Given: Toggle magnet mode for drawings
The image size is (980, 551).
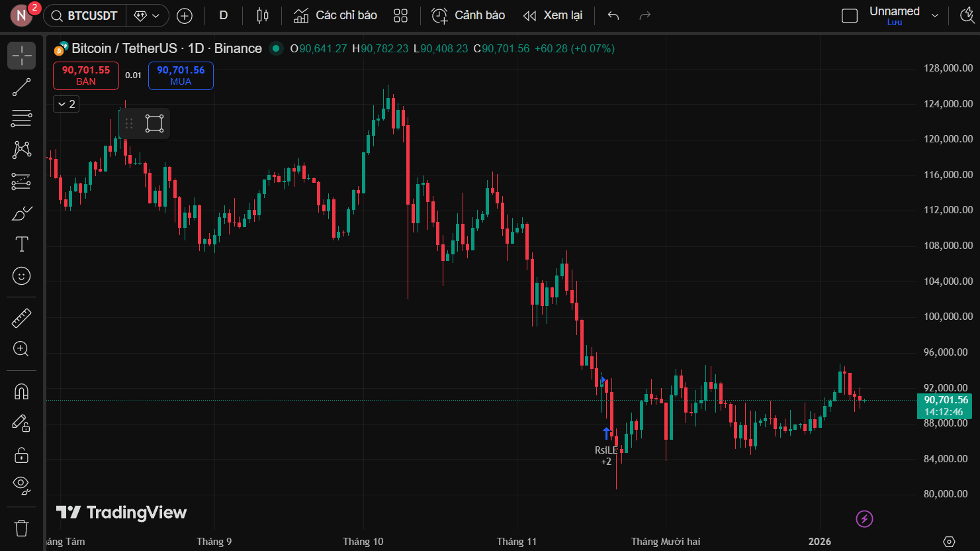Looking at the screenshot, I should click(21, 392).
